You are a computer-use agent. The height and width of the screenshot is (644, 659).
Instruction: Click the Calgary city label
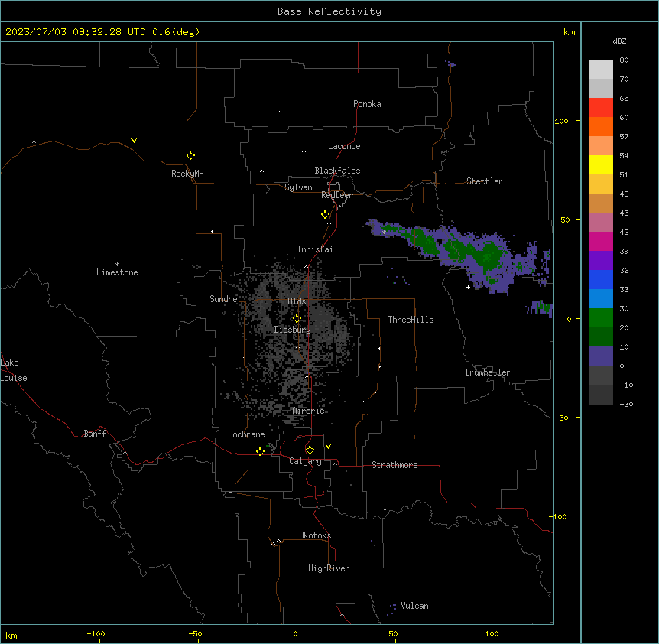(x=305, y=461)
